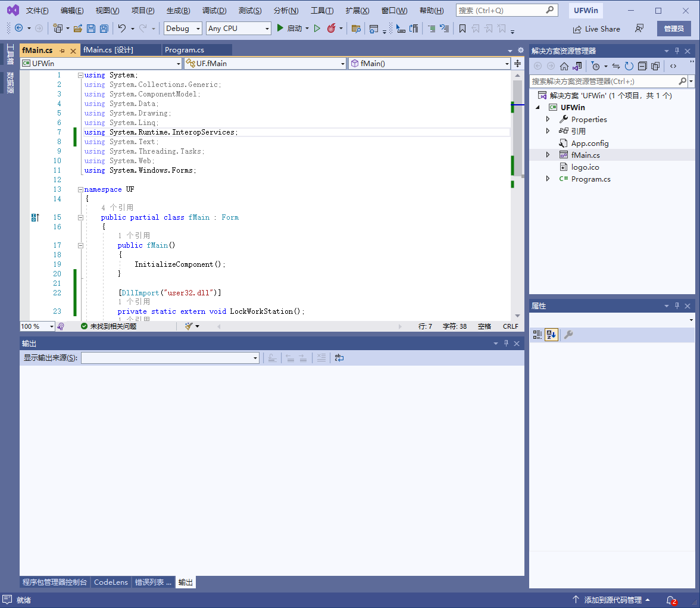Open the 显示输出来源 combo box

pyautogui.click(x=170, y=358)
